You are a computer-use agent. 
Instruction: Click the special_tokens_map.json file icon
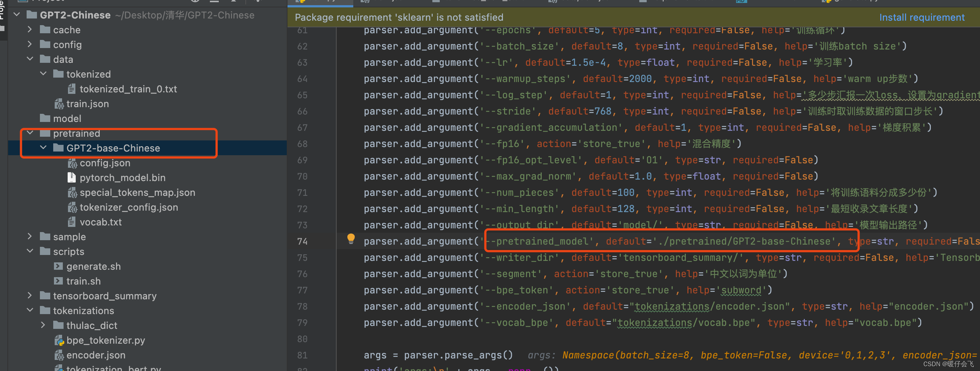[x=72, y=193]
